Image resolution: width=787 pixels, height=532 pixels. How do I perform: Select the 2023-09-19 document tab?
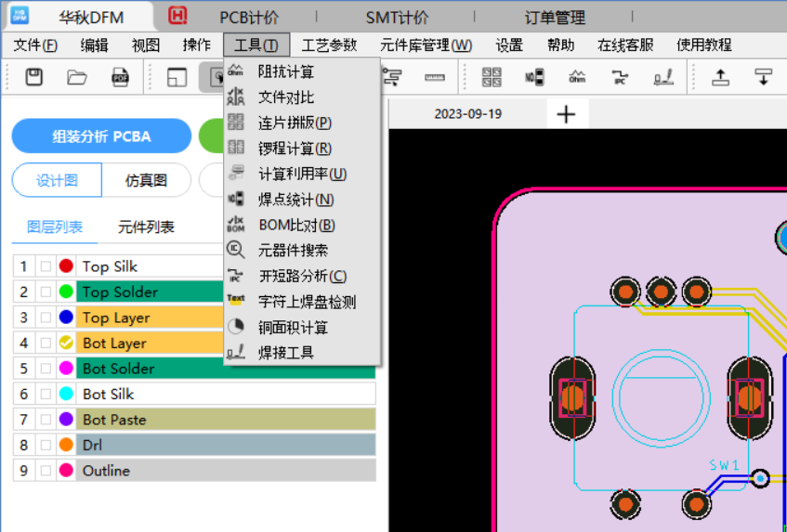click(x=467, y=114)
